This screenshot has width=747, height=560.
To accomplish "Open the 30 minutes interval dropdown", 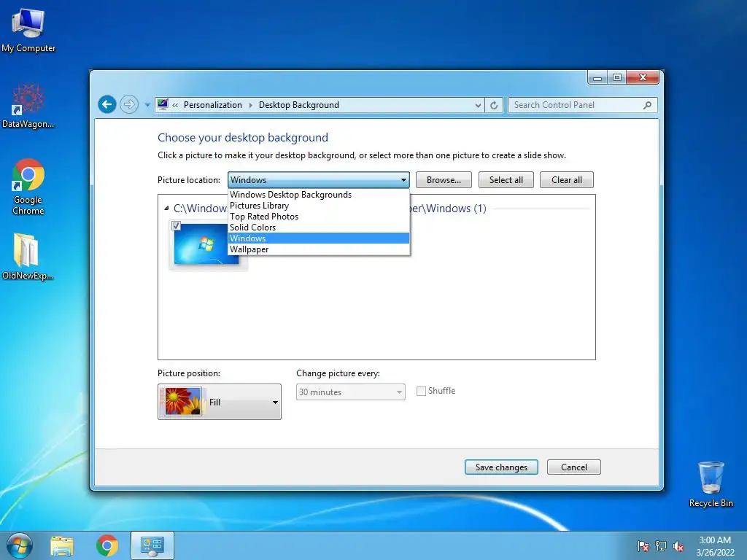I will click(351, 392).
